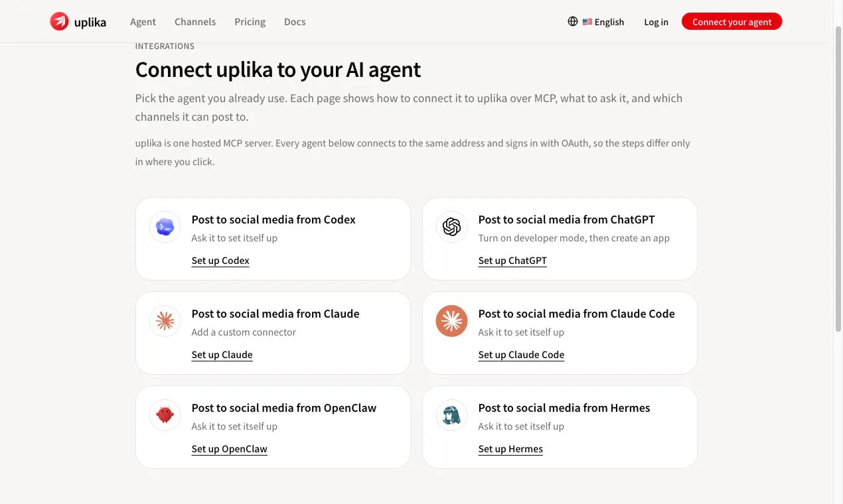Click the Claude Code round orange icon
Image resolution: width=843 pixels, height=504 pixels.
point(451,321)
